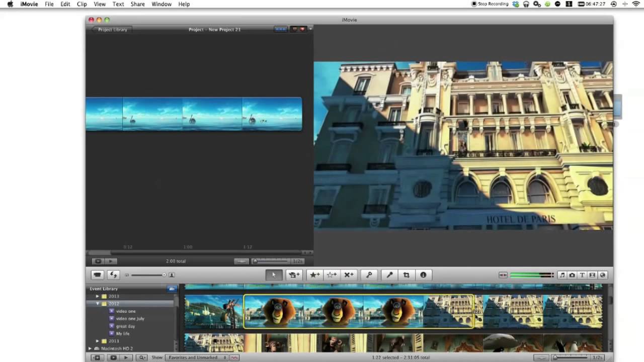
Task: Open the keyword tool (key icon)
Action: click(x=369, y=275)
